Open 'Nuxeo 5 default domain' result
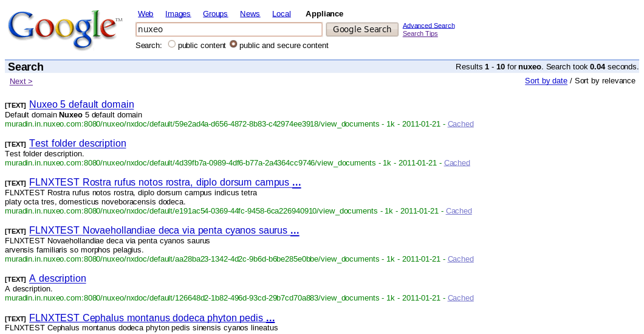This screenshot has height=334, width=644. pyautogui.click(x=81, y=105)
